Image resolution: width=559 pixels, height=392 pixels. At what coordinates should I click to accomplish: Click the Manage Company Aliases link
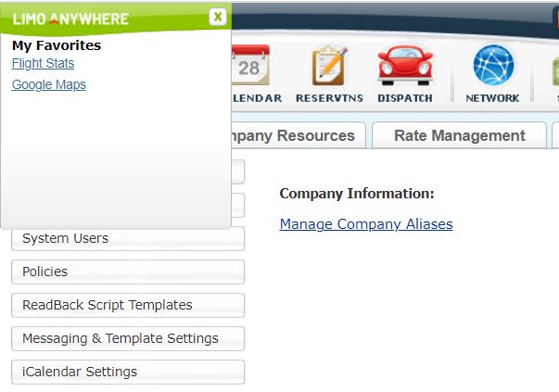tap(366, 224)
